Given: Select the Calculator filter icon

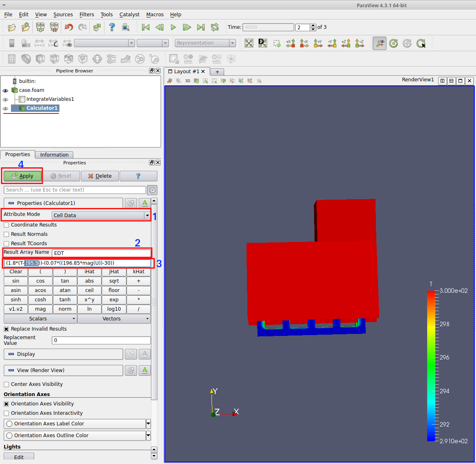Looking at the screenshot, I should pyautogui.click(x=12, y=59).
